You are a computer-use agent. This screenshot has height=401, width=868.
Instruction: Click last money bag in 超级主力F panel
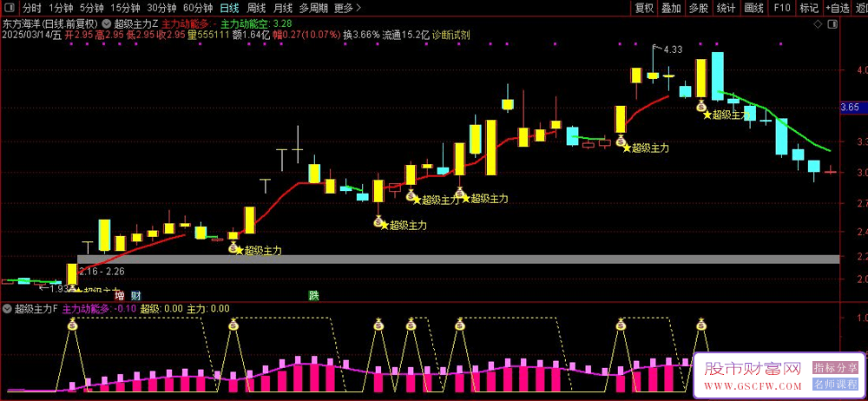click(701, 325)
